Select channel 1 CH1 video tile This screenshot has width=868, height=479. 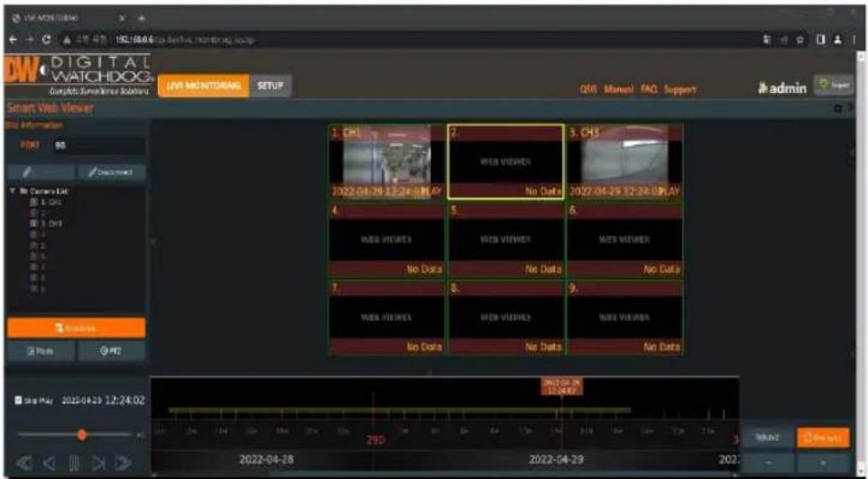(387, 161)
